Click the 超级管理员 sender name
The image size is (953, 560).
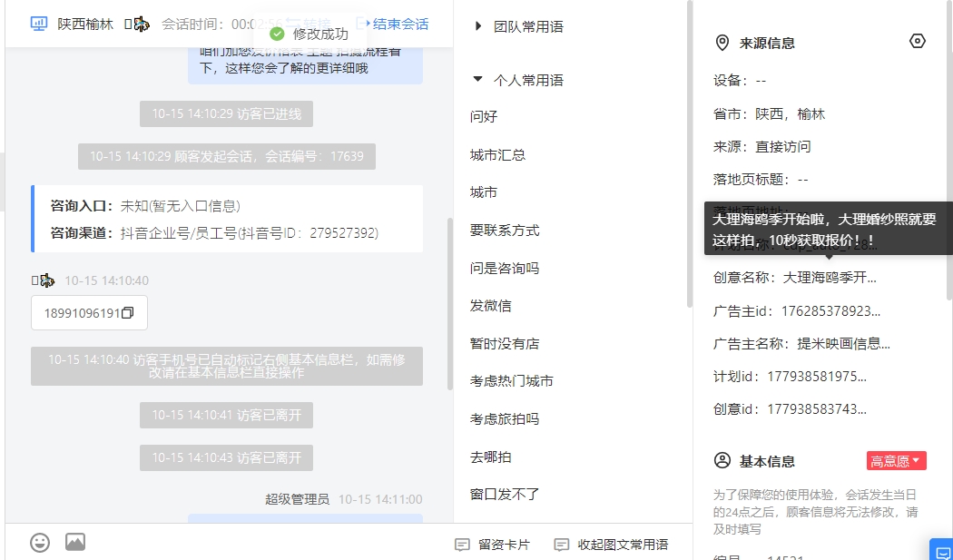(297, 499)
